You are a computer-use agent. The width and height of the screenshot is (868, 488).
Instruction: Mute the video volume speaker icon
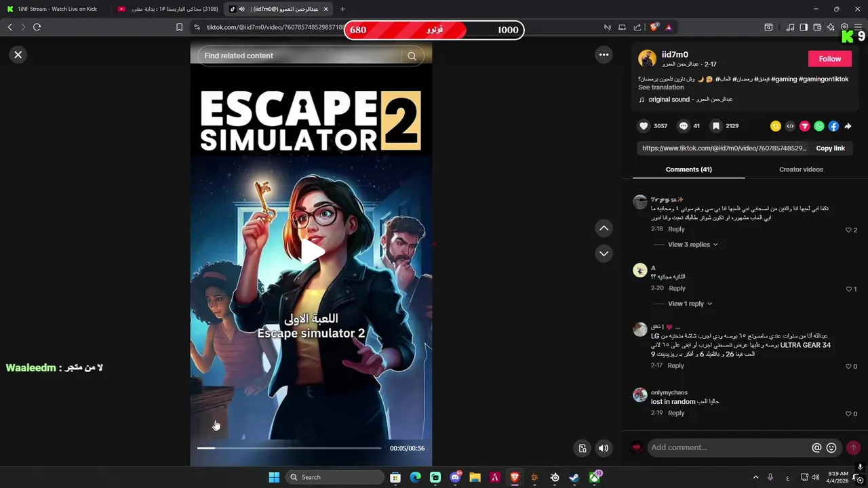pyautogui.click(x=604, y=448)
